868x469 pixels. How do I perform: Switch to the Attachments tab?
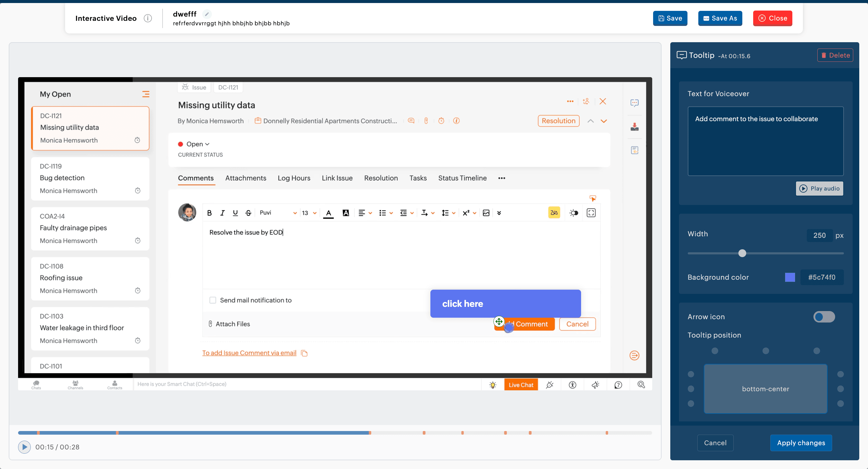point(246,178)
